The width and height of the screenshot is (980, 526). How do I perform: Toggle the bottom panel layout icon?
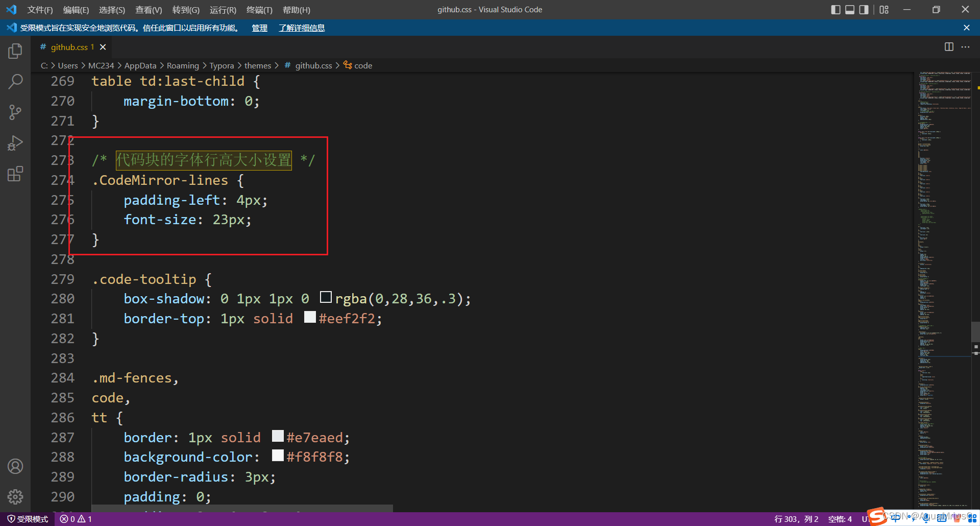(850, 10)
